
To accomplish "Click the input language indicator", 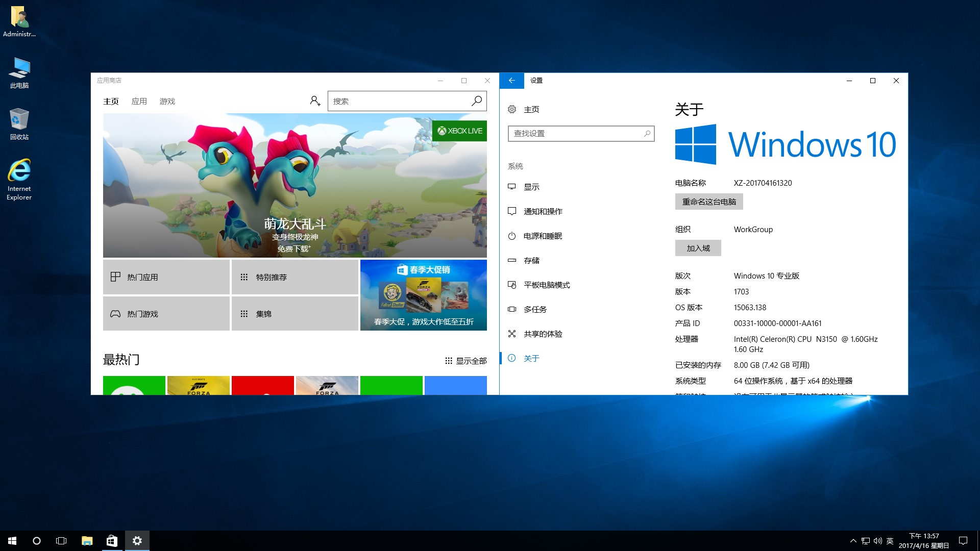I will (890, 541).
